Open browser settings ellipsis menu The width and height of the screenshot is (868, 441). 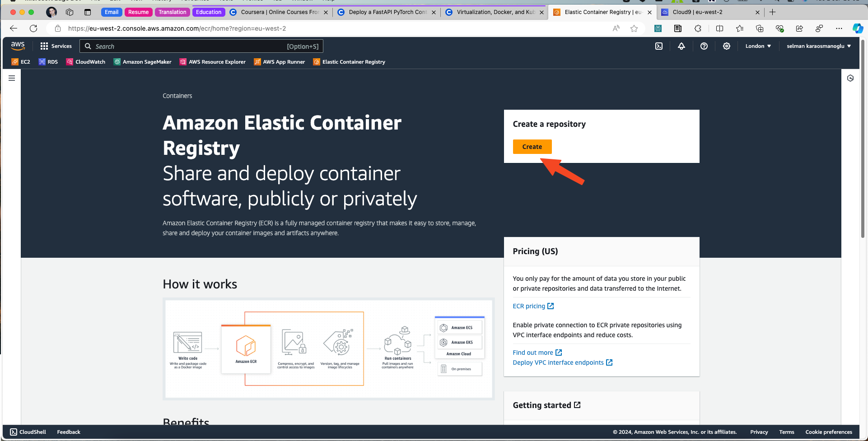839,28
